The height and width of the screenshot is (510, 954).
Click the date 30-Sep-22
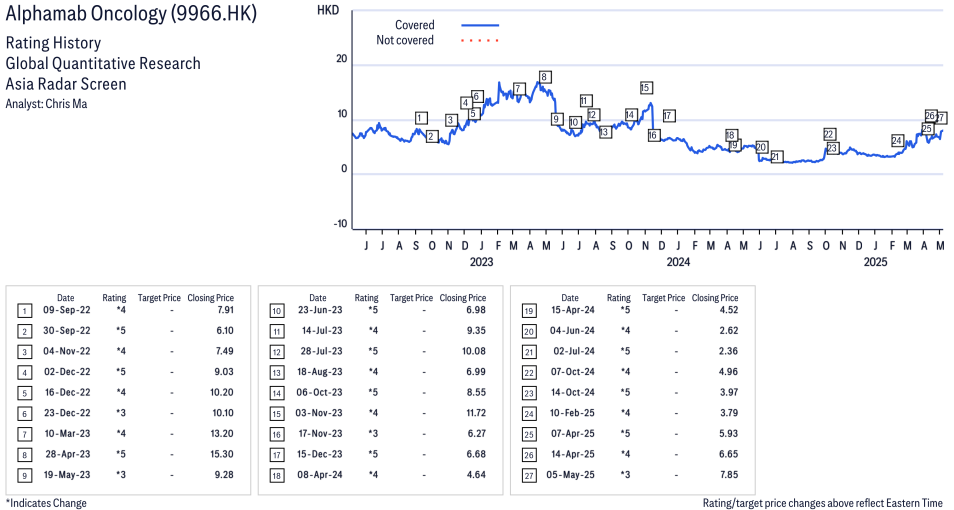coord(67,330)
